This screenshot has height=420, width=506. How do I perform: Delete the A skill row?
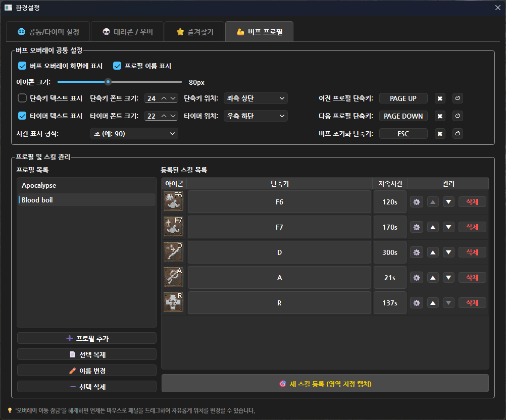coord(472,278)
